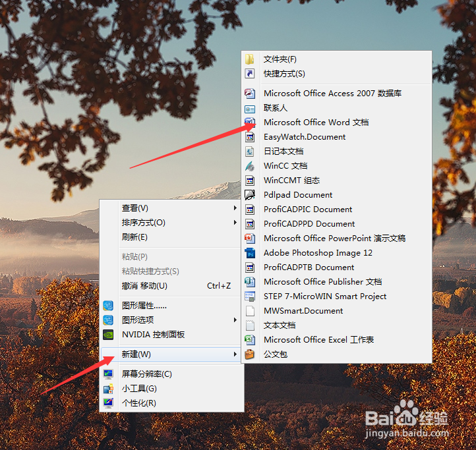Image resolution: width=476 pixels, height=450 pixels.
Task: Choose 公文包 entry
Action: coord(336,354)
